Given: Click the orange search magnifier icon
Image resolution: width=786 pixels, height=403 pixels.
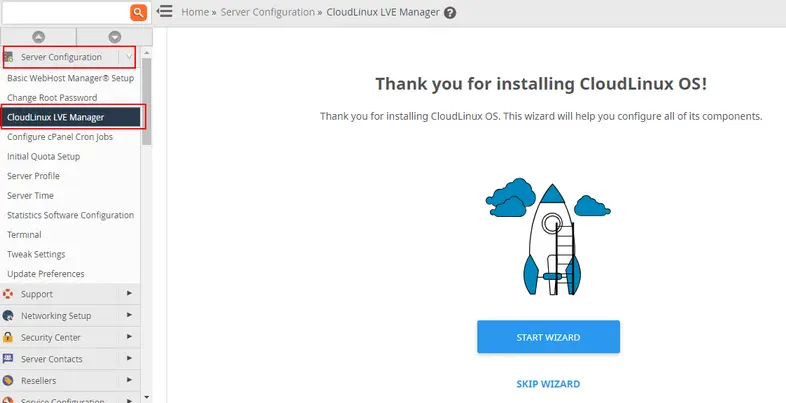Looking at the screenshot, I should (139, 12).
